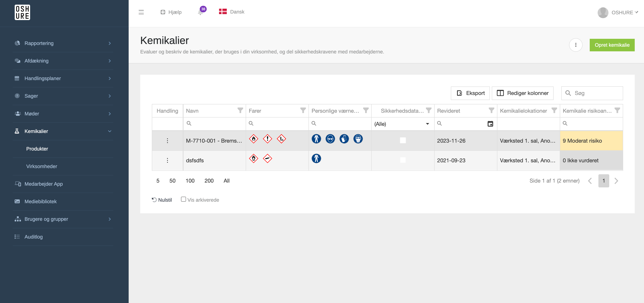Toggle safety data checkbox for dsfsdfs row
This screenshot has height=303, width=644.
[403, 160]
